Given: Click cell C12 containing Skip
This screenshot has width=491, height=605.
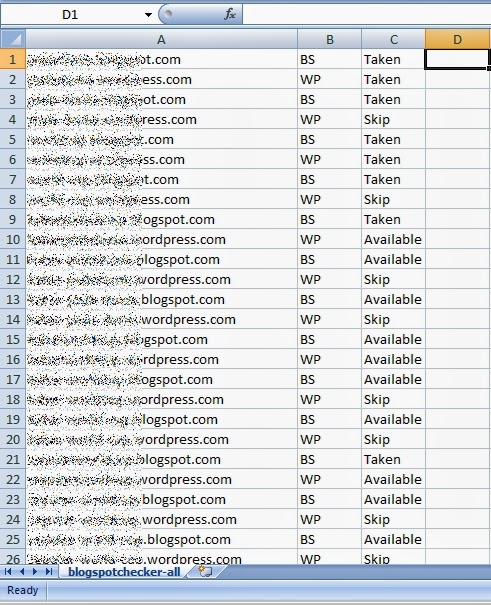Looking at the screenshot, I should click(393, 279).
